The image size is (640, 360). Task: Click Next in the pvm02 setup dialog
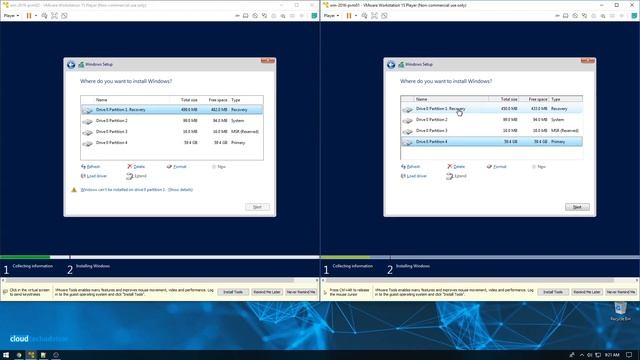[x=257, y=207]
